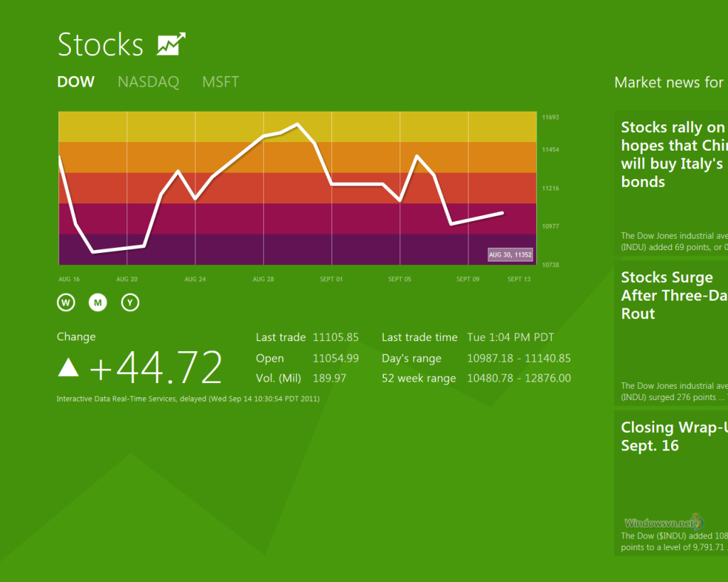This screenshot has width=728, height=582.
Task: Click the Last trade time label
Action: click(419, 338)
